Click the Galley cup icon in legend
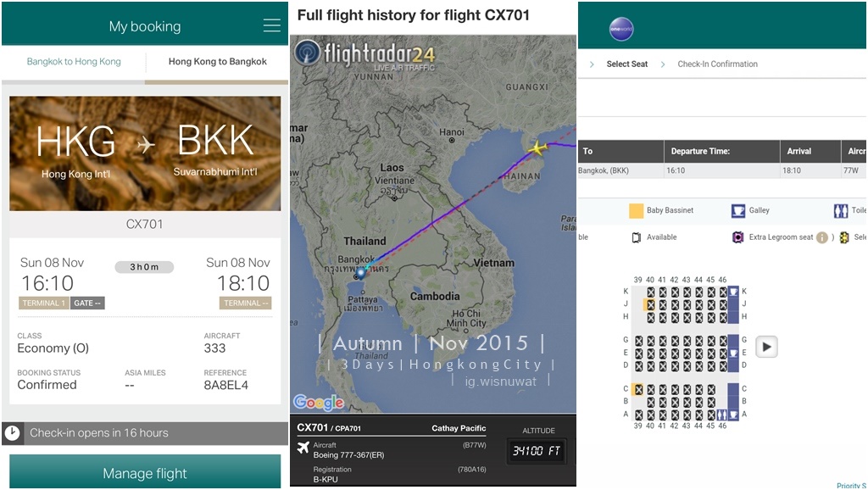The width and height of the screenshot is (868, 490). click(x=738, y=210)
